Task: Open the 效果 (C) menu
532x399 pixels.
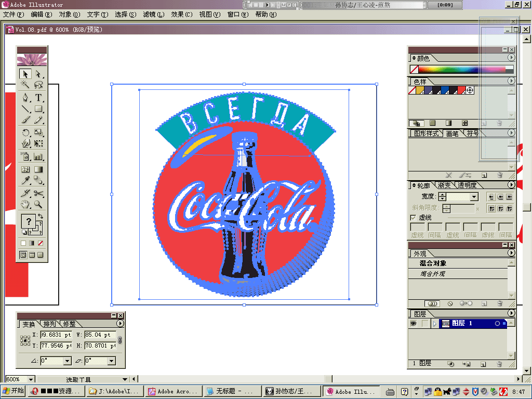Action: (182, 14)
